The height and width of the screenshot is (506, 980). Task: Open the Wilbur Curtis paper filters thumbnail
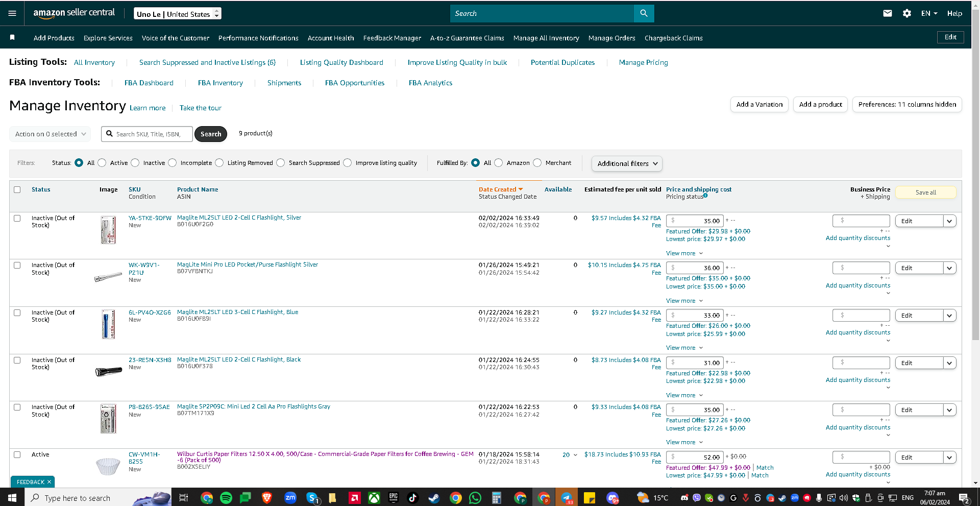(x=108, y=466)
